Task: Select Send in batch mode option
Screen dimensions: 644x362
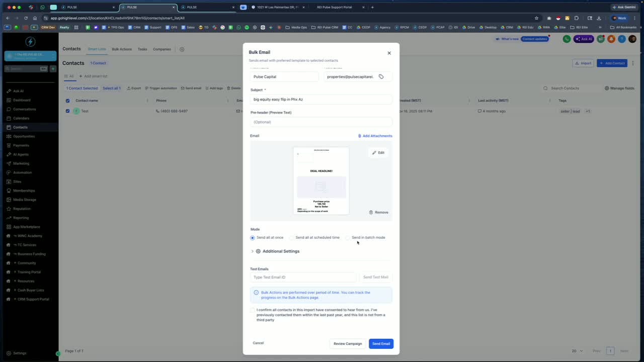Action: (348, 237)
